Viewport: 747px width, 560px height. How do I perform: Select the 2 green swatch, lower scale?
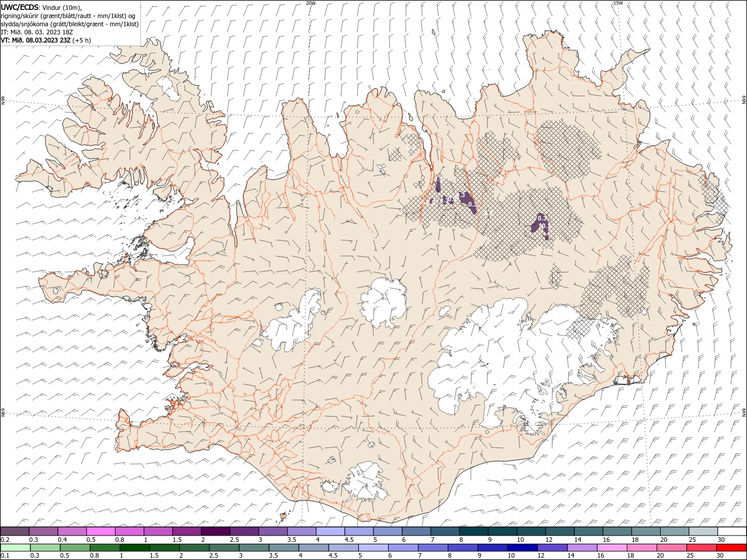(x=194, y=548)
